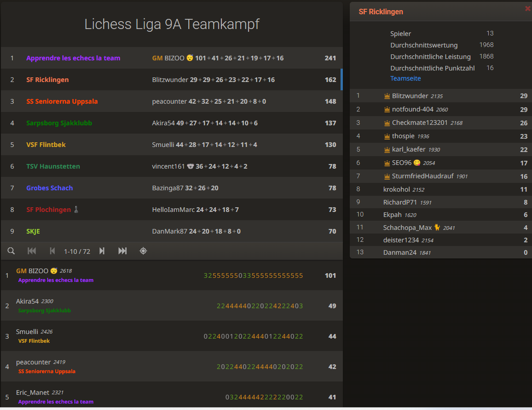Click crown icon beside Blitzwunder
The image size is (532, 410).
point(387,96)
